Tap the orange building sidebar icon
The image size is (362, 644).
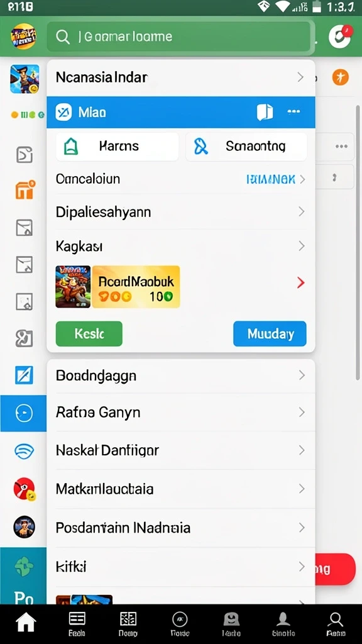point(25,190)
